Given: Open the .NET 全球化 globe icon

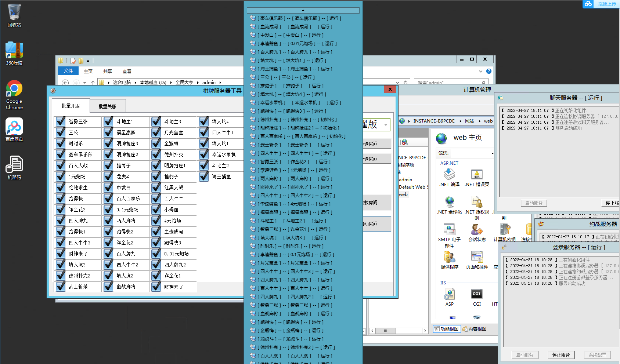Looking at the screenshot, I should coord(450,202).
